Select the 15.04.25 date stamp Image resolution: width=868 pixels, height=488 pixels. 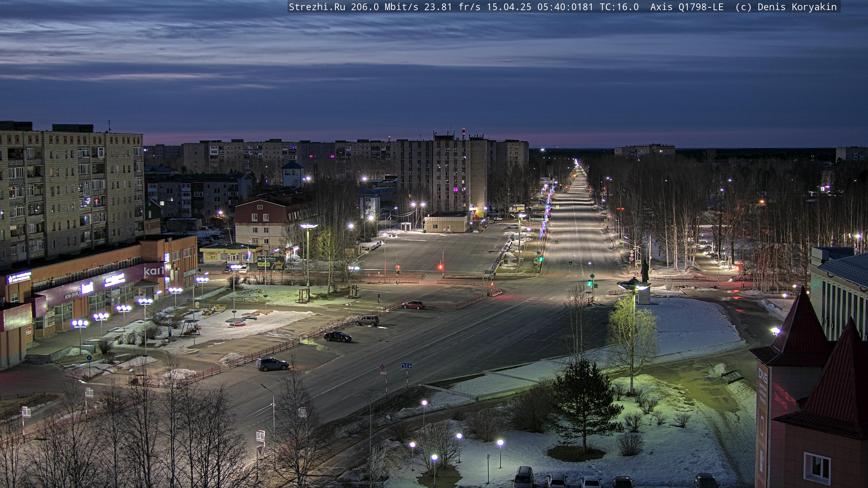click(x=509, y=7)
